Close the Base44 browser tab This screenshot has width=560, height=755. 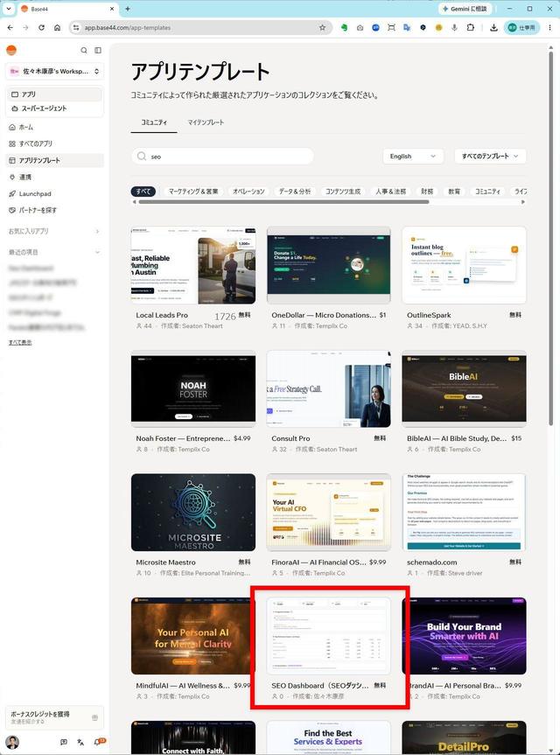pos(112,9)
